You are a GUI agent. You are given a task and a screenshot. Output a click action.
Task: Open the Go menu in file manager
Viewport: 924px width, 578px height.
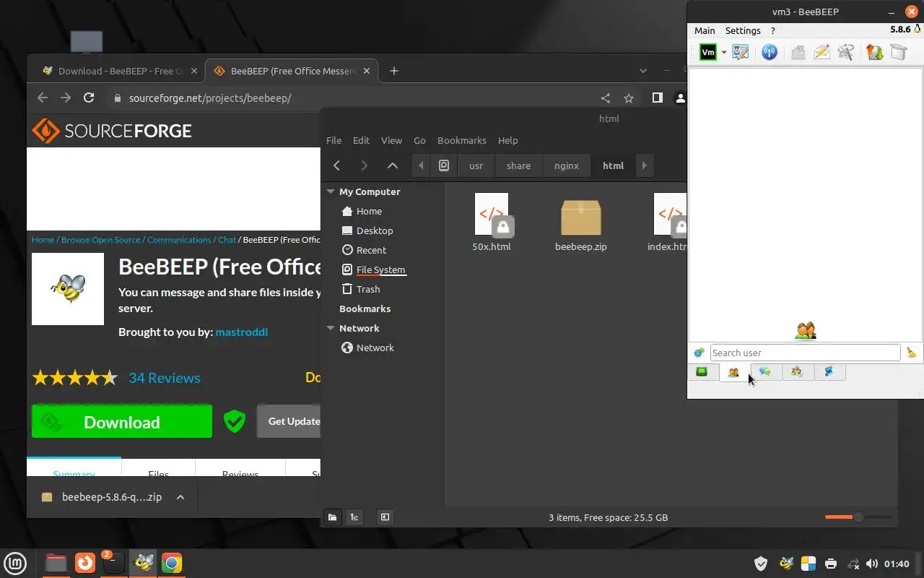[x=419, y=140]
